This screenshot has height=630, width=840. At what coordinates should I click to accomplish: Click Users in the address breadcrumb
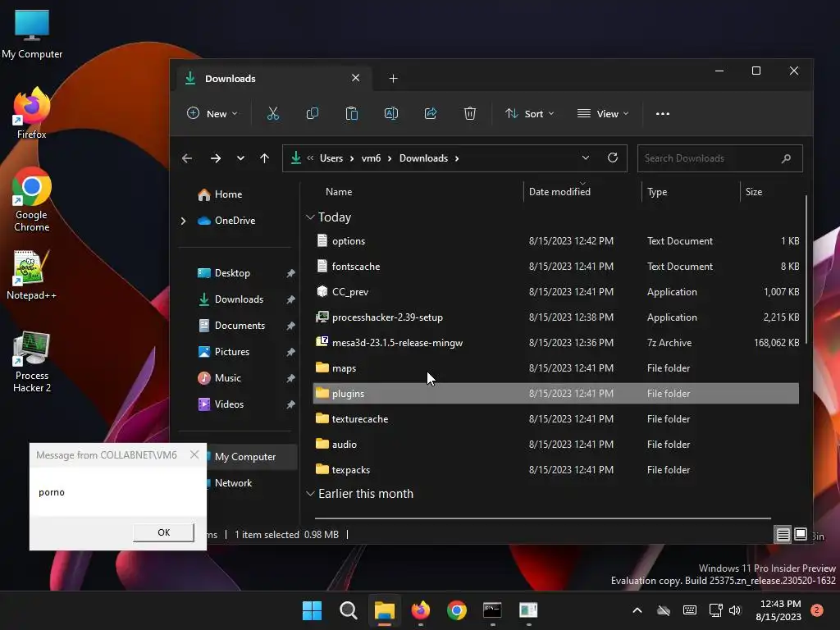(x=331, y=158)
